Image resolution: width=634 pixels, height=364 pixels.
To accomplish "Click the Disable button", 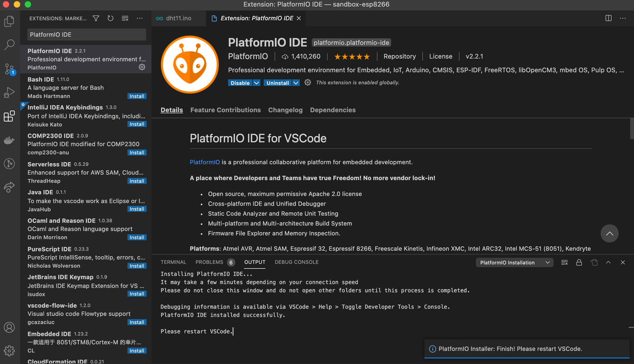I will (240, 83).
